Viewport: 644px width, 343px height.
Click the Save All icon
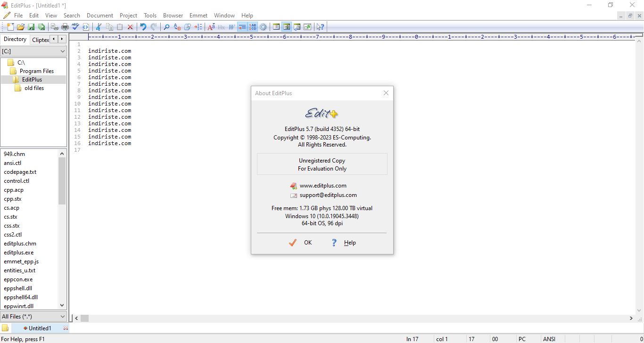[x=41, y=27]
